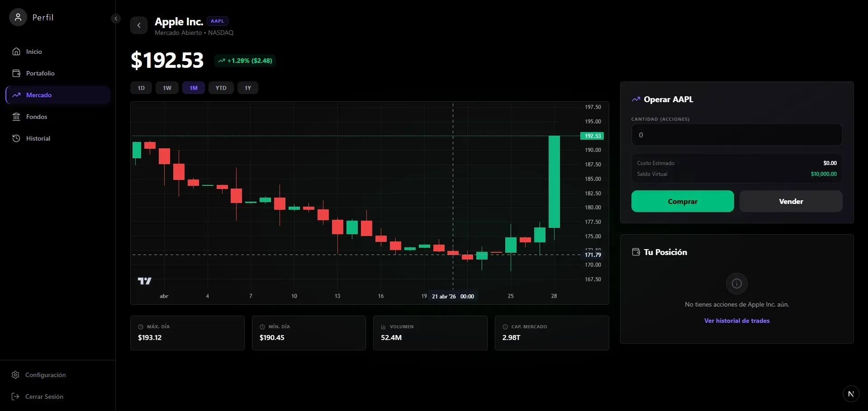Click the trending icon beside Mercado
Viewport: 868px width, 411px height.
[16, 95]
